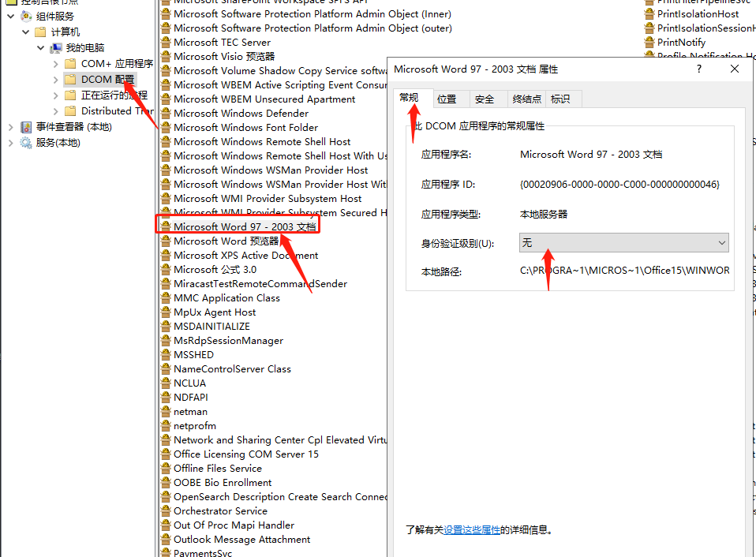Screen dimensions: 756x557
Task: Click the icon beside PrintIsolationHost
Action: [x=650, y=14]
